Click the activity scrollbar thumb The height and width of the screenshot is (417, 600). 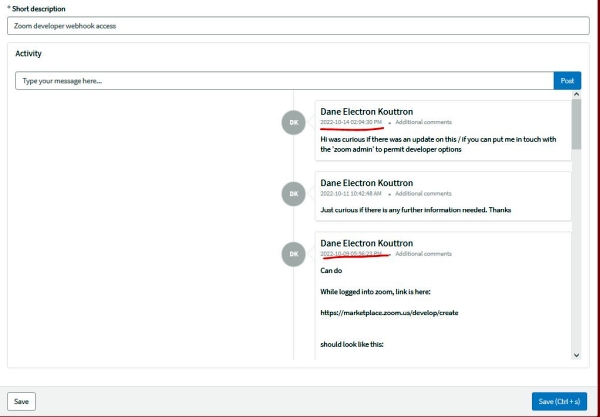click(x=576, y=124)
